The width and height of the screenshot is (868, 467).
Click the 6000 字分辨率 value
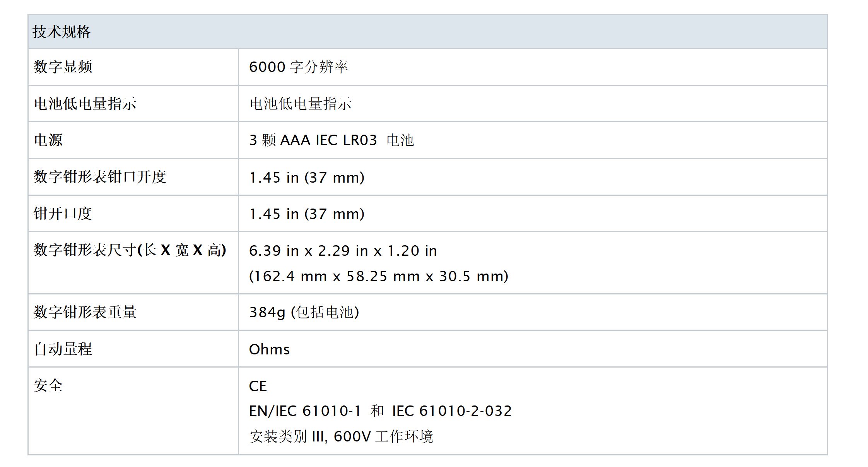click(298, 67)
